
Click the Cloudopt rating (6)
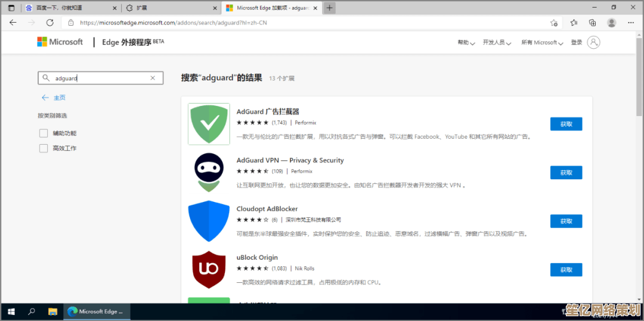[x=275, y=220]
